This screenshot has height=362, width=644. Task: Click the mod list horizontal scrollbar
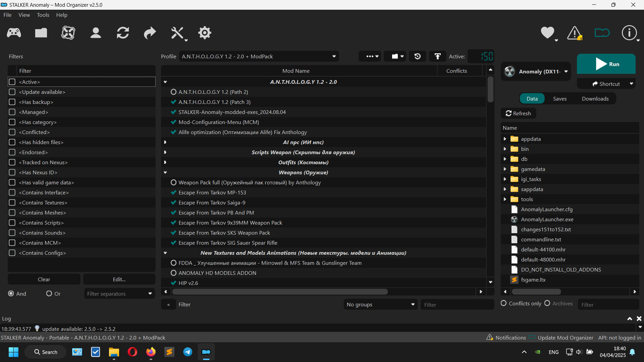(x=280, y=292)
